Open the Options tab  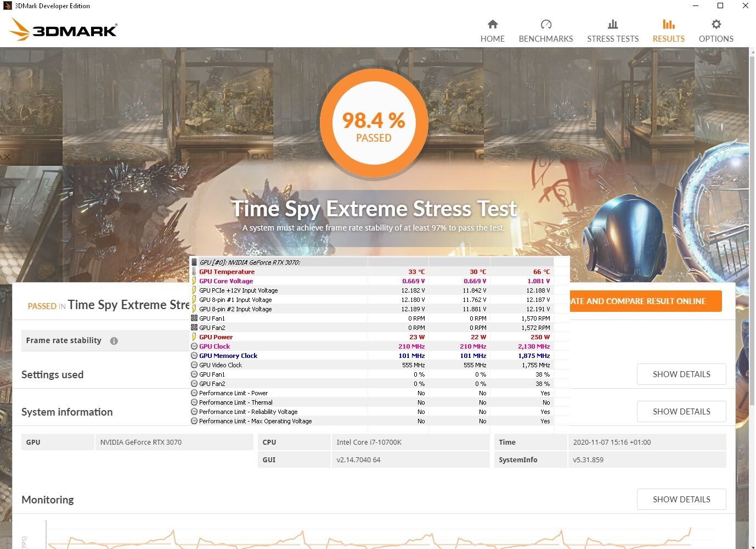[x=716, y=31]
